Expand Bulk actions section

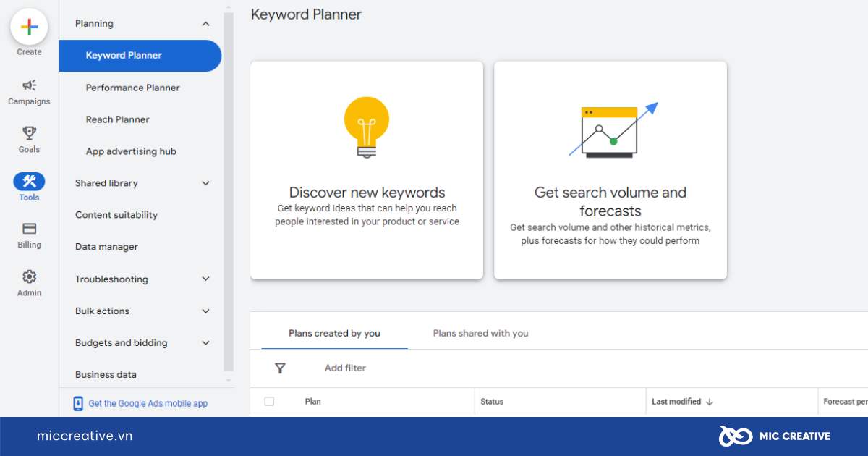point(205,311)
